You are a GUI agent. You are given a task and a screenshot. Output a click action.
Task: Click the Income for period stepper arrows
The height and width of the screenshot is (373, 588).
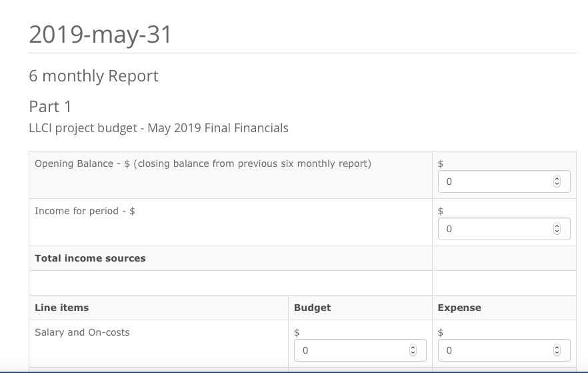pyautogui.click(x=557, y=229)
